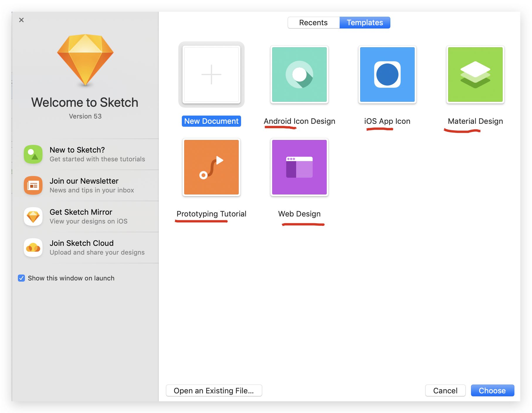Image resolution: width=532 pixels, height=413 pixels.
Task: Click 'Upload and share your designs' subtitle
Action: click(97, 252)
